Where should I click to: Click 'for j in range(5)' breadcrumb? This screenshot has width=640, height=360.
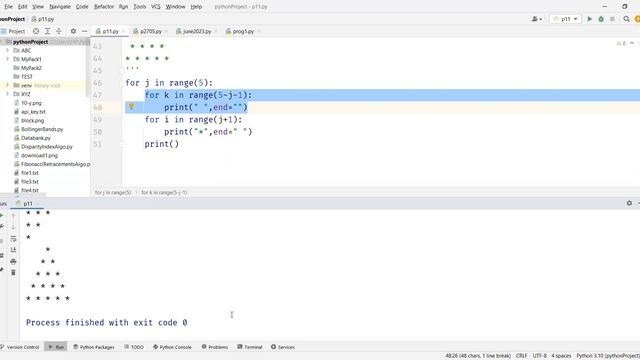pos(113,192)
